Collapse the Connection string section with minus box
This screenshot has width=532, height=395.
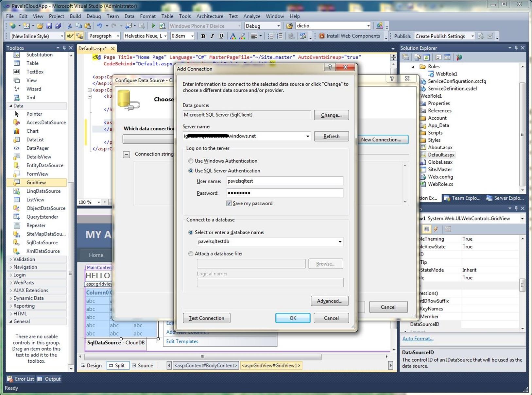click(x=127, y=155)
